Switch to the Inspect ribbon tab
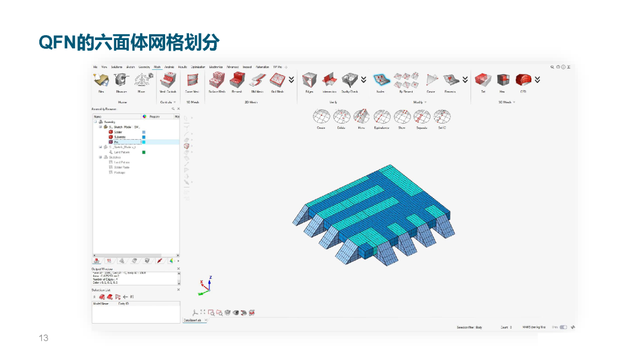Screen dimensions: 644x363 coord(247,67)
